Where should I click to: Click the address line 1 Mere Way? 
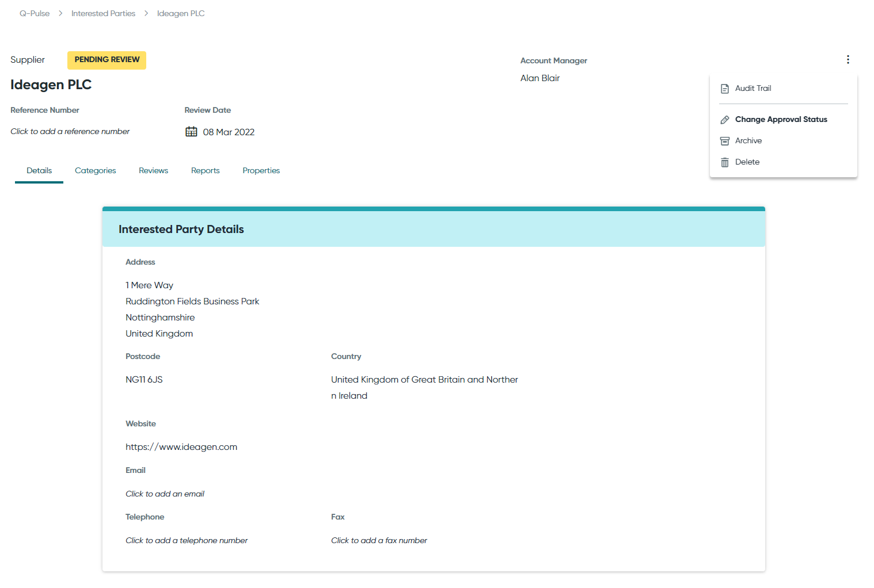pyautogui.click(x=150, y=285)
